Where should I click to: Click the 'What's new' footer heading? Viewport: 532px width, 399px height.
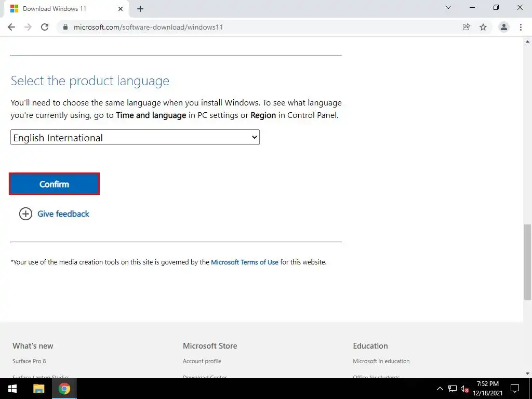coord(33,345)
